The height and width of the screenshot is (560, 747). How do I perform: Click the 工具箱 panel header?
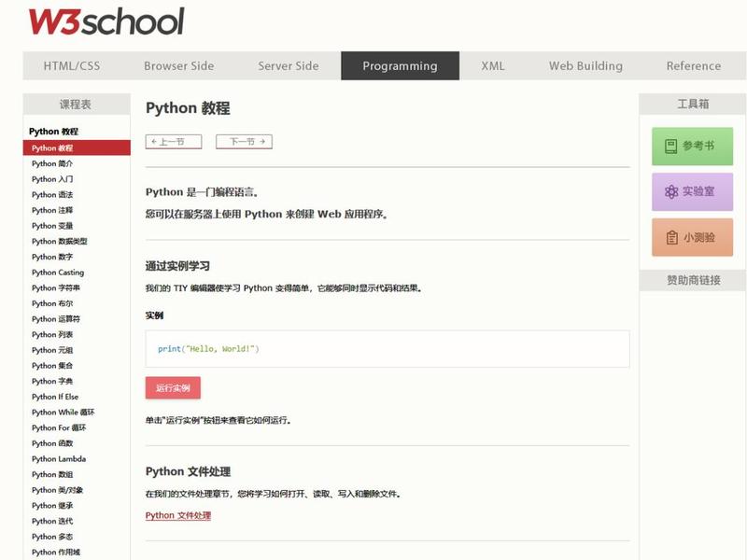click(693, 104)
